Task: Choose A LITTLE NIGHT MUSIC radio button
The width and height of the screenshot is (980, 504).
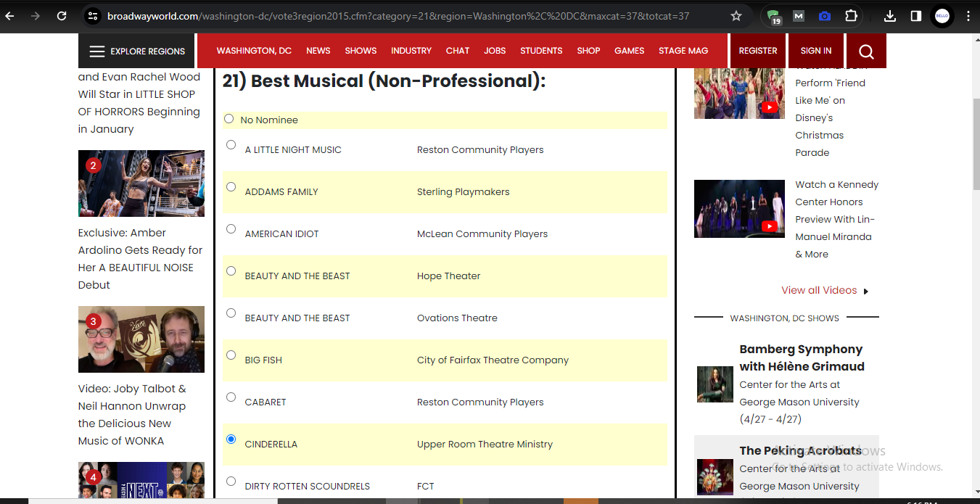Action: coord(231,144)
